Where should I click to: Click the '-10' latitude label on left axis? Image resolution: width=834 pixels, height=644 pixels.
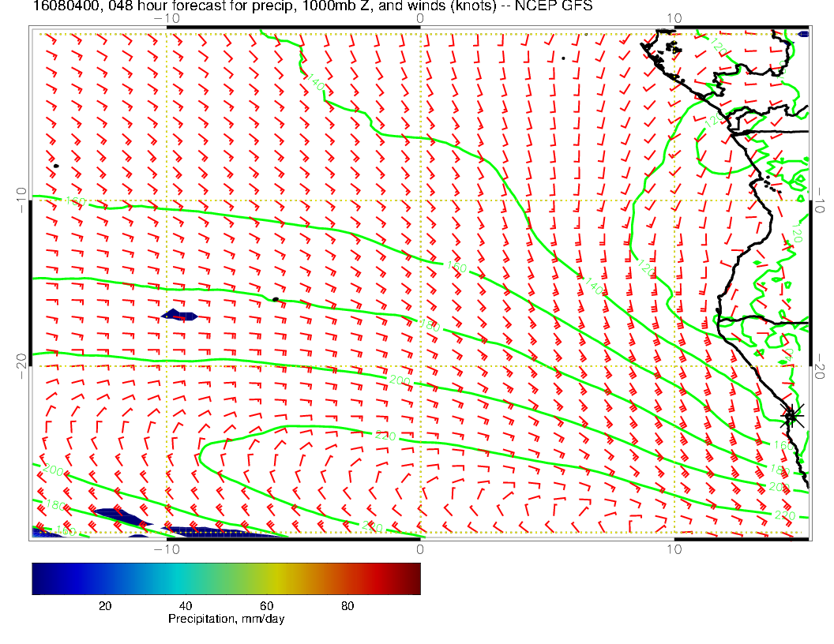coord(21,200)
